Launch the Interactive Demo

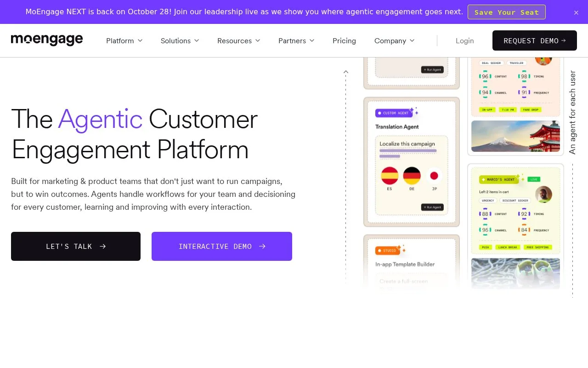tap(222, 246)
